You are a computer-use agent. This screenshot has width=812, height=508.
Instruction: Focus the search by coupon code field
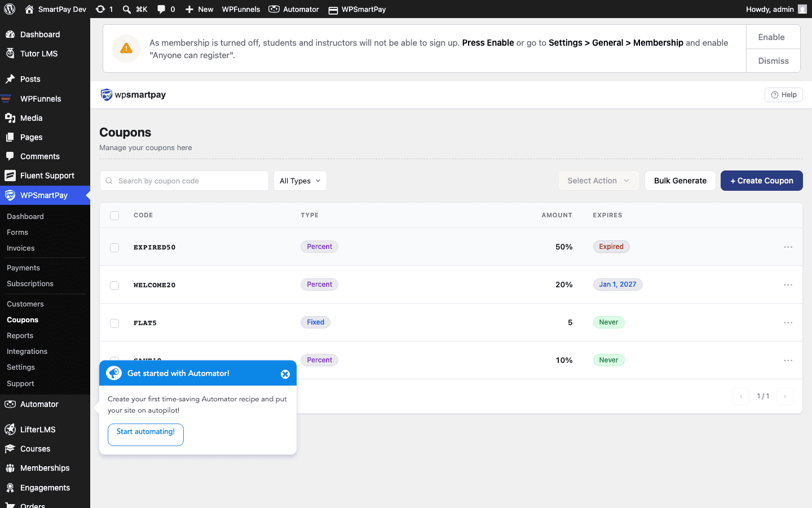point(184,181)
